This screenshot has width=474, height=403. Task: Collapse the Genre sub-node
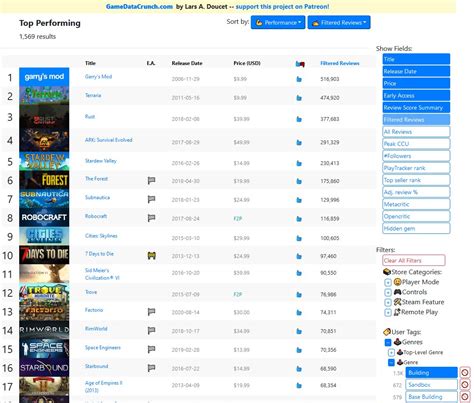[391, 362]
